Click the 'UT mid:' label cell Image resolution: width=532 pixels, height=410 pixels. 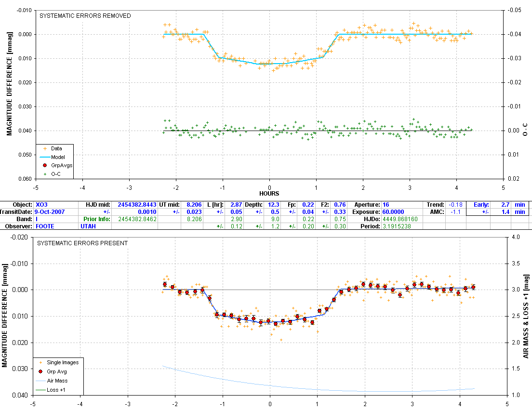tap(169, 204)
